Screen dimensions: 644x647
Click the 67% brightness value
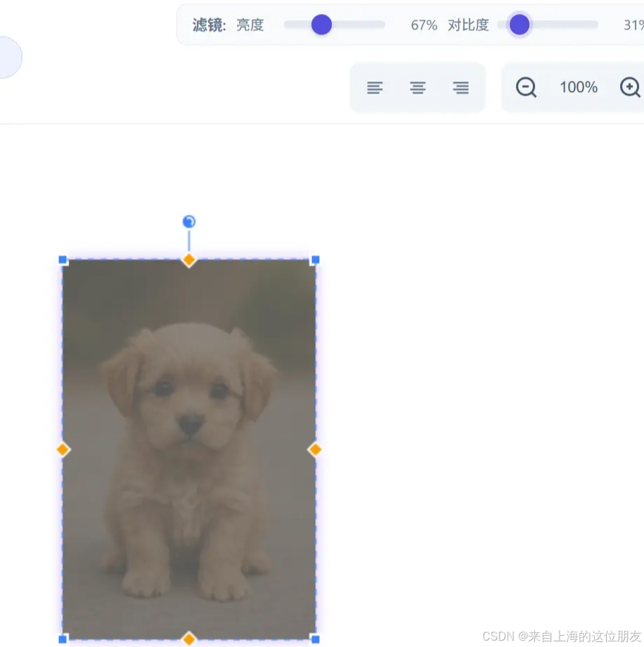[423, 25]
